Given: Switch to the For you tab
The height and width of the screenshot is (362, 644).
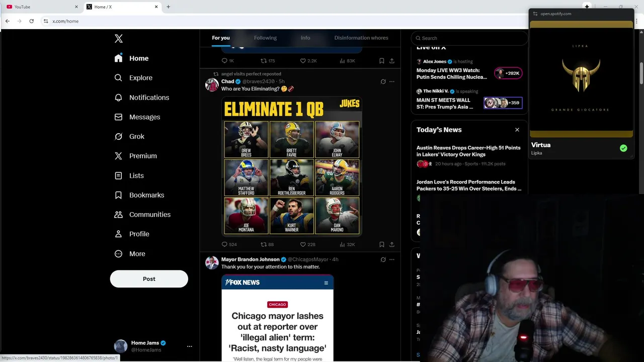Looking at the screenshot, I should tap(221, 38).
